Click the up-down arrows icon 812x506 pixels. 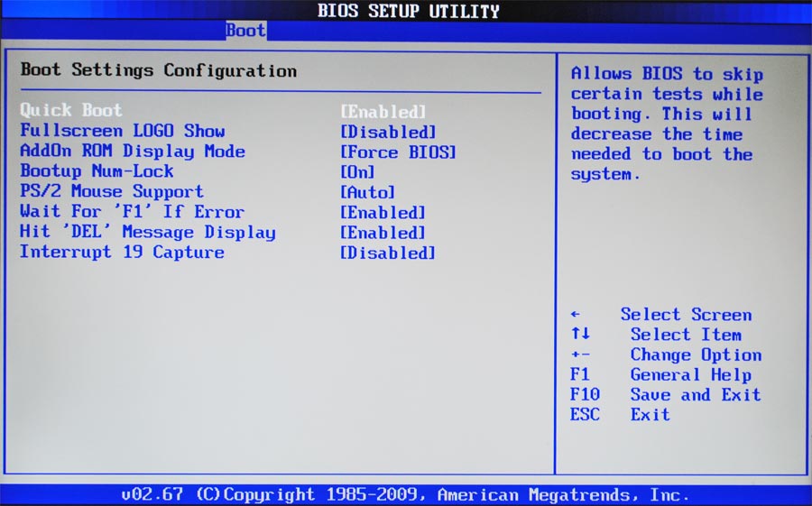[580, 334]
